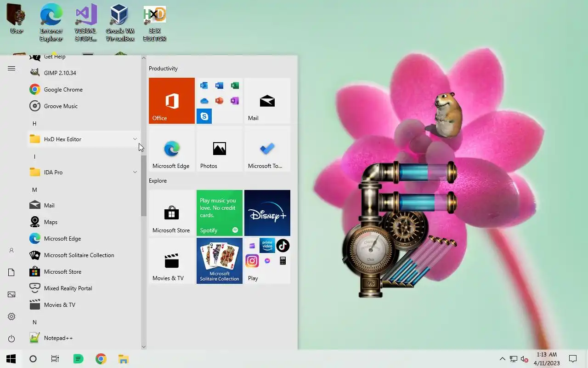Image resolution: width=588 pixels, height=368 pixels.
Task: Launch Notepad++ from the app list
Action: tap(84, 338)
